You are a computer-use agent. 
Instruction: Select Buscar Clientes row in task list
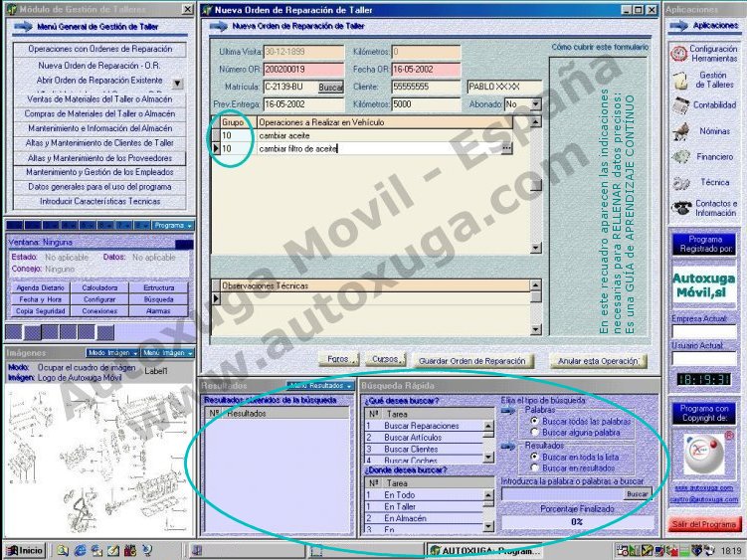click(x=424, y=449)
